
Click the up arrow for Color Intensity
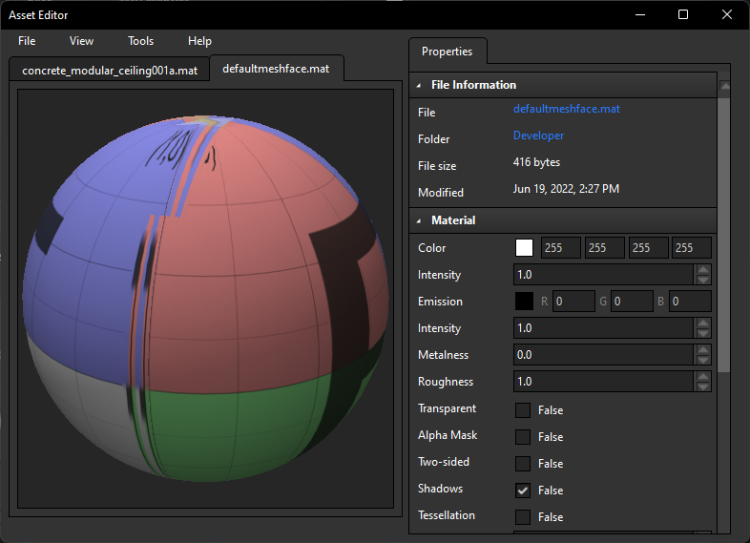tap(703, 269)
